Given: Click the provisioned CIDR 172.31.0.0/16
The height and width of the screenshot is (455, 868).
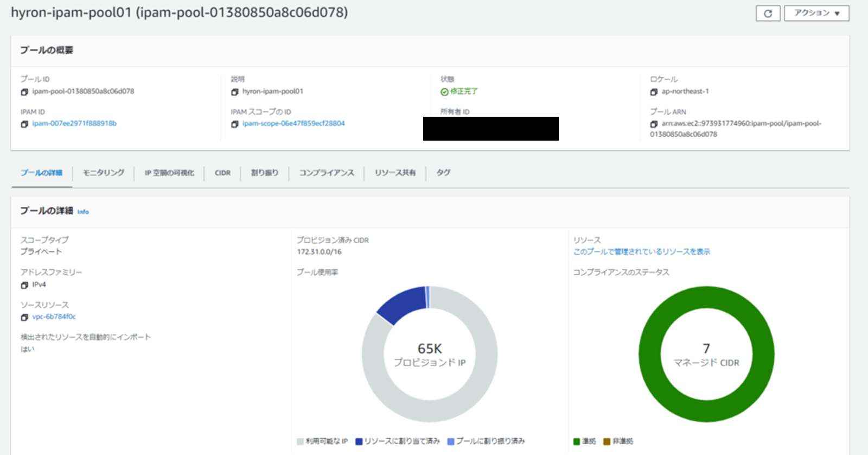Looking at the screenshot, I should (x=319, y=252).
